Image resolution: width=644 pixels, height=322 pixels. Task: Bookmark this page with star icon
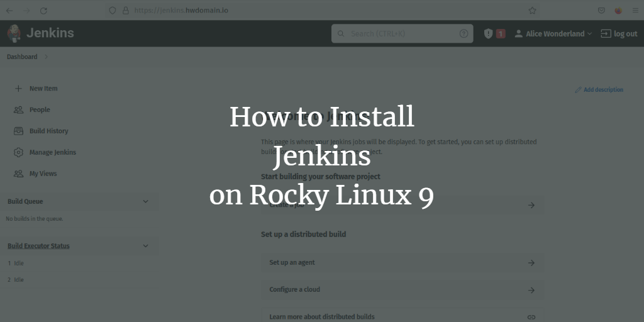coord(532,11)
